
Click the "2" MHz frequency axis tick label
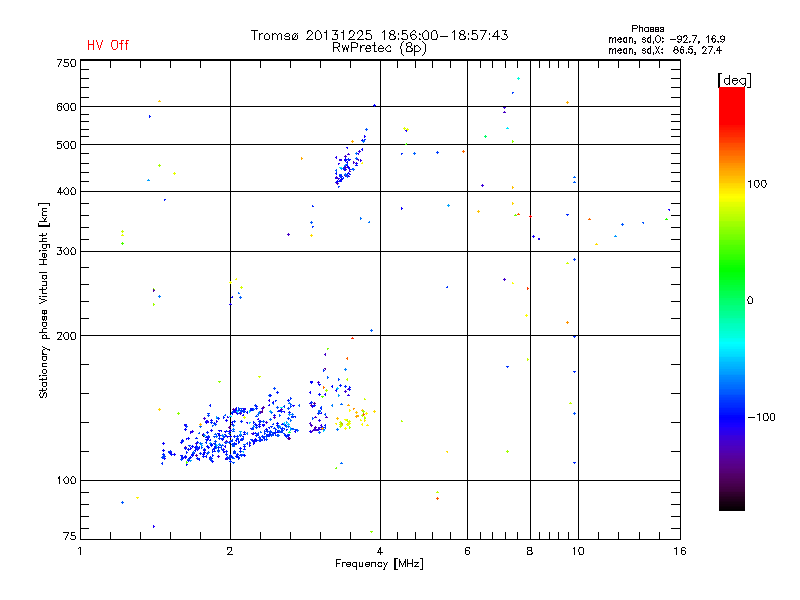click(x=230, y=551)
